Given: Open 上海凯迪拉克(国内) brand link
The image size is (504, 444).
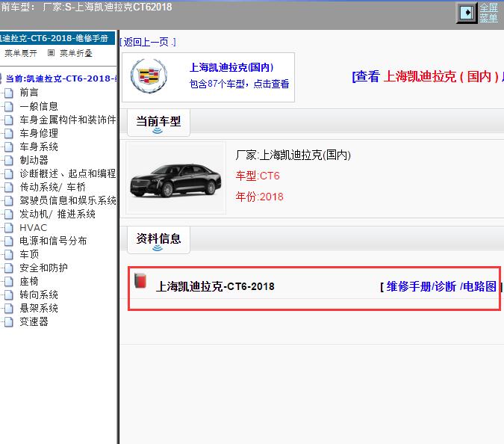Looking at the screenshot, I should (x=231, y=67).
